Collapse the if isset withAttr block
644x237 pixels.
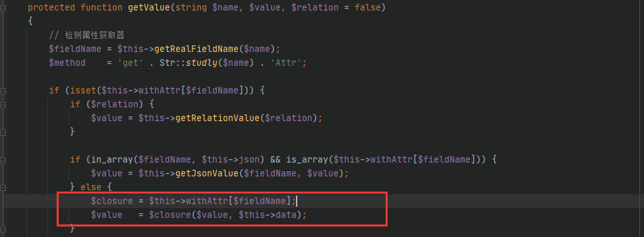click(3, 91)
